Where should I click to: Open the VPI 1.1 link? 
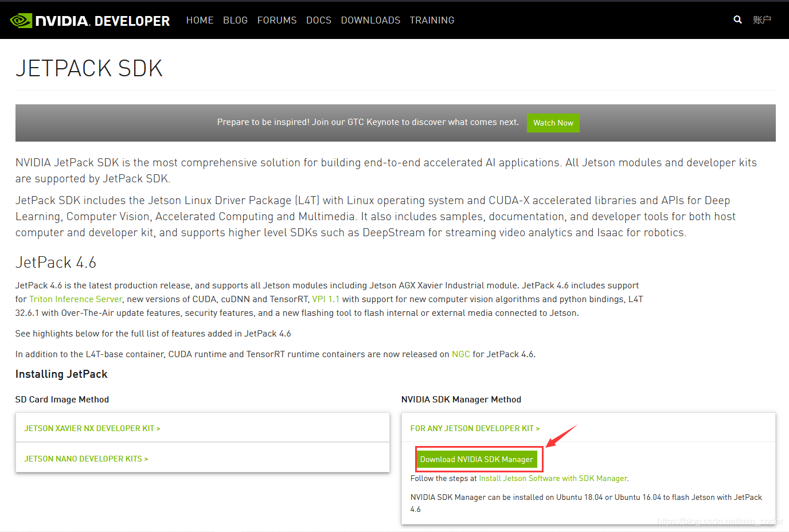click(326, 299)
